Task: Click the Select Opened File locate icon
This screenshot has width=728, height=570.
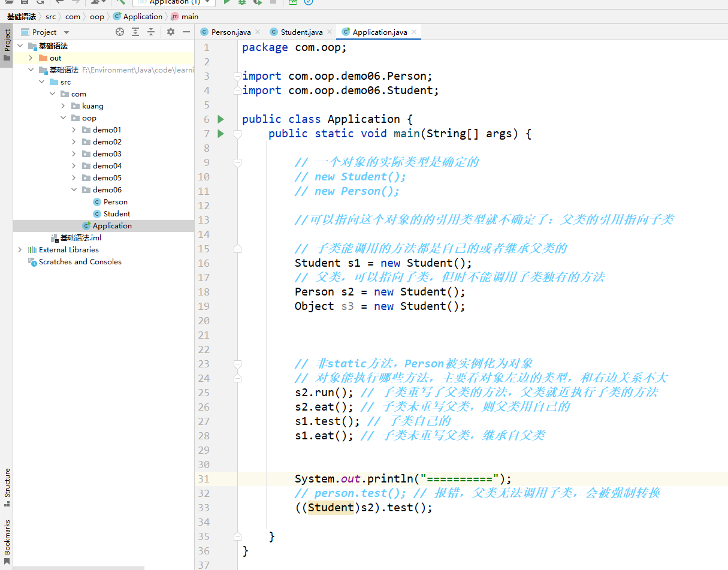Action: (120, 32)
